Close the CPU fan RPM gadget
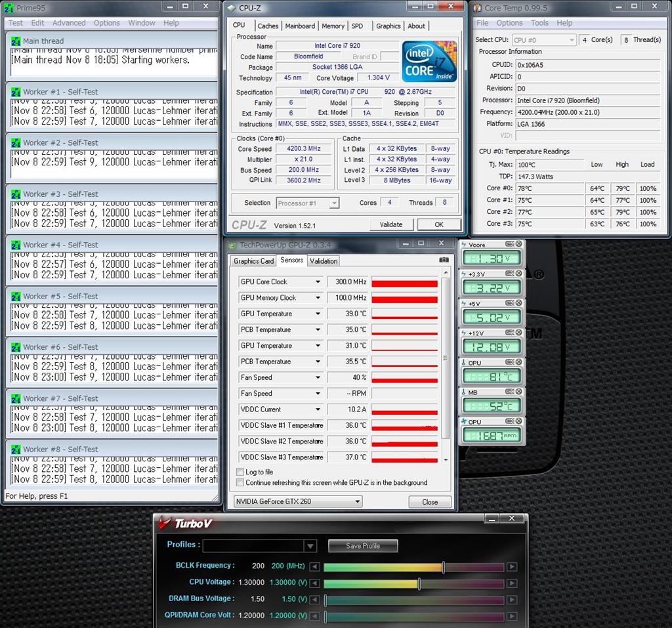Image resolution: width=672 pixels, height=628 pixels. (x=519, y=421)
